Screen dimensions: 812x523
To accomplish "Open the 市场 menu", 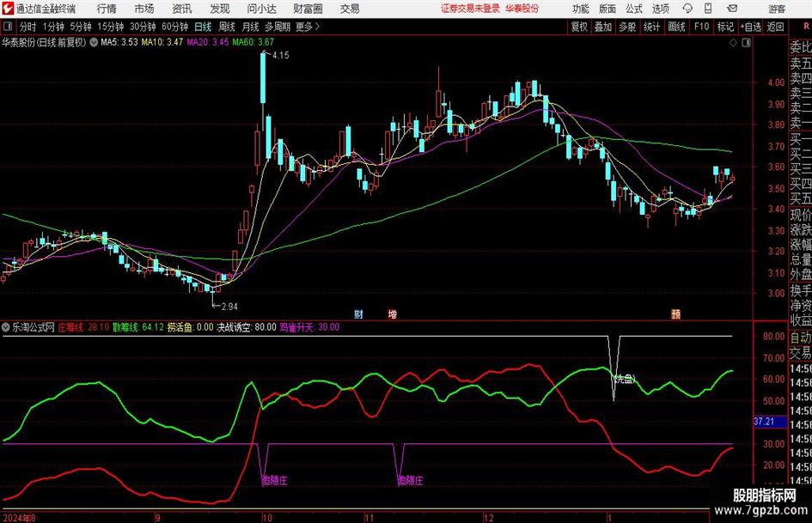I will [x=144, y=9].
